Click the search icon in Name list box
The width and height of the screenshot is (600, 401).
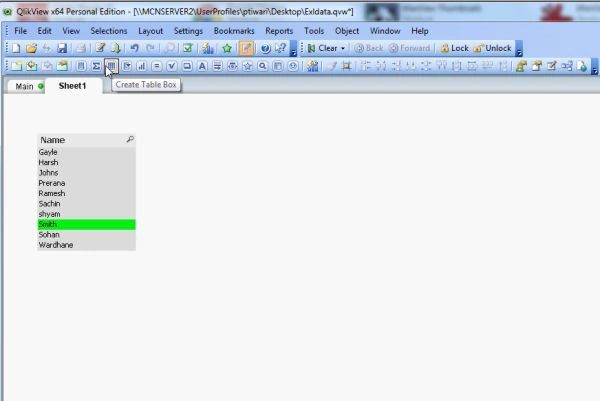(130, 139)
